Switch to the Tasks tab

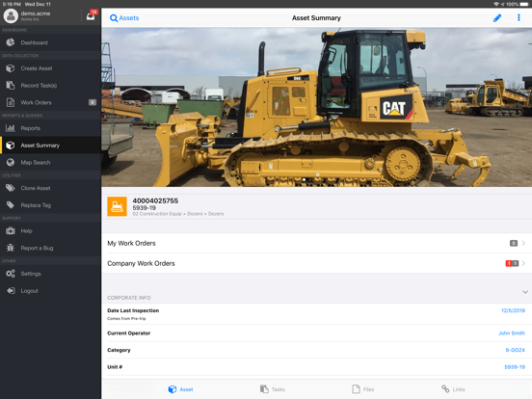273,389
